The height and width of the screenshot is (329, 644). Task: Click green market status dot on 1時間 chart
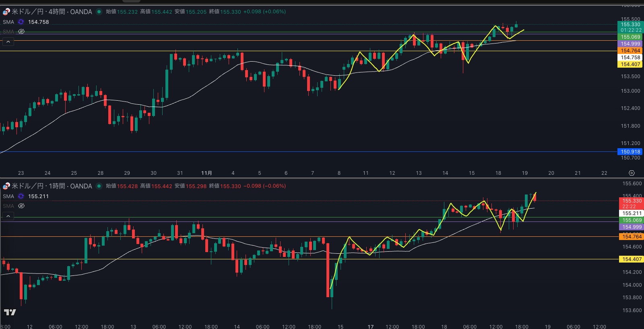click(99, 186)
